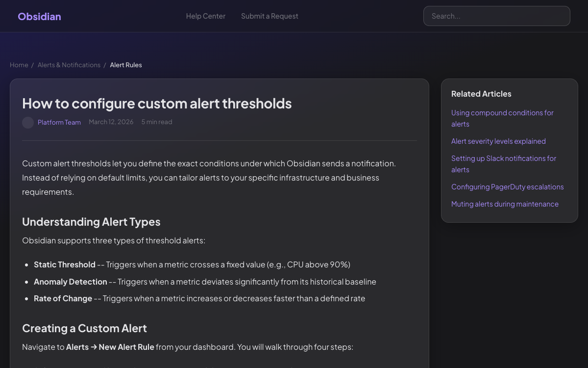This screenshot has height=368, width=588.
Task: Click the Platform Team avatar
Action: [x=28, y=122]
